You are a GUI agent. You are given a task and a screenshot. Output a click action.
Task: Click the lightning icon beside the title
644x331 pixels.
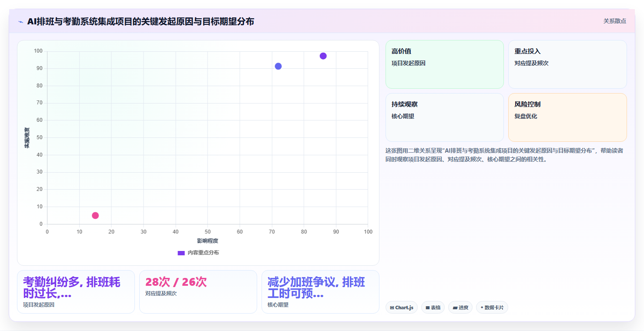(20, 22)
